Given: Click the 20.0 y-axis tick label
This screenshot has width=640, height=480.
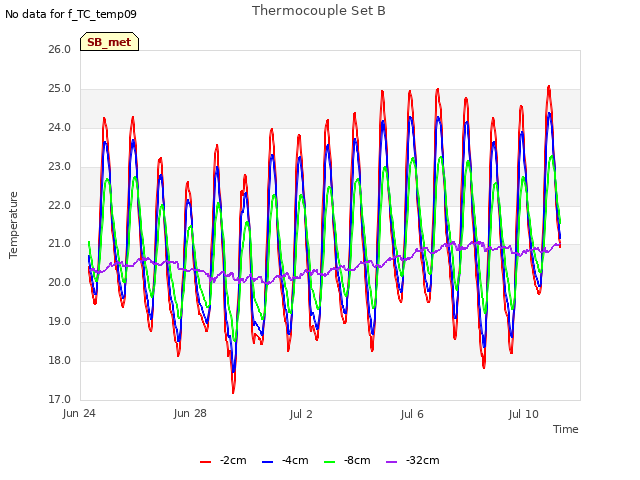Looking at the screenshot, I should (60, 282).
